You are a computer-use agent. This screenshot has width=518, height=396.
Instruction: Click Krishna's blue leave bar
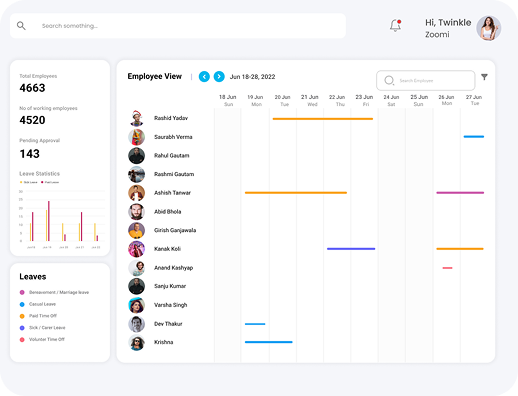coord(269,342)
